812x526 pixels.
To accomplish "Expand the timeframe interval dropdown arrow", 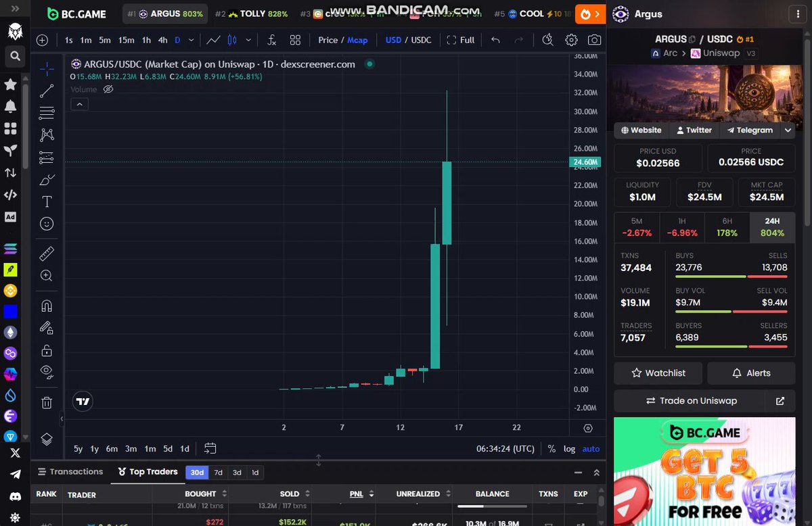I will pos(191,40).
